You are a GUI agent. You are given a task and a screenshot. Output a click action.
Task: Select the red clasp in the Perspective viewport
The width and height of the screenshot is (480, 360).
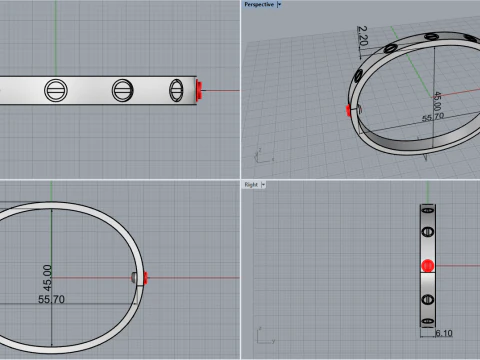point(349,110)
